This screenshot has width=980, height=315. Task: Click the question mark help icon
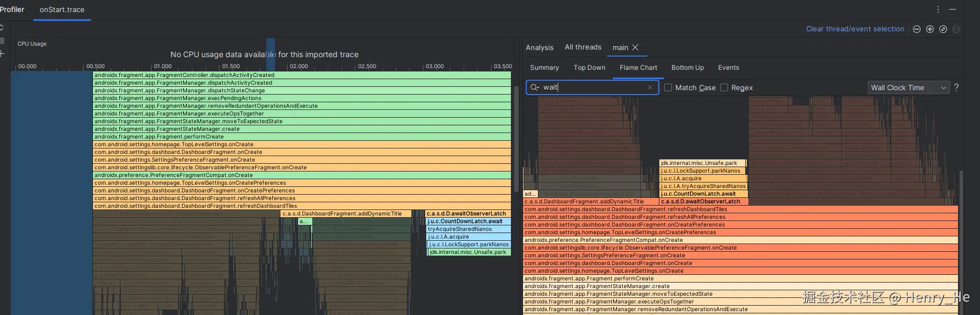point(956,87)
